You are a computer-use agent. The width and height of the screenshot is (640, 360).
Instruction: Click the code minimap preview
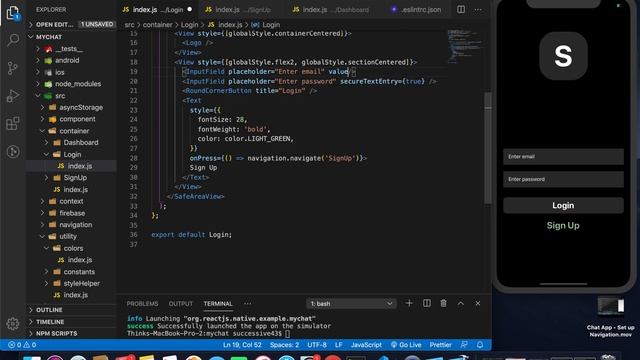coord(465,46)
